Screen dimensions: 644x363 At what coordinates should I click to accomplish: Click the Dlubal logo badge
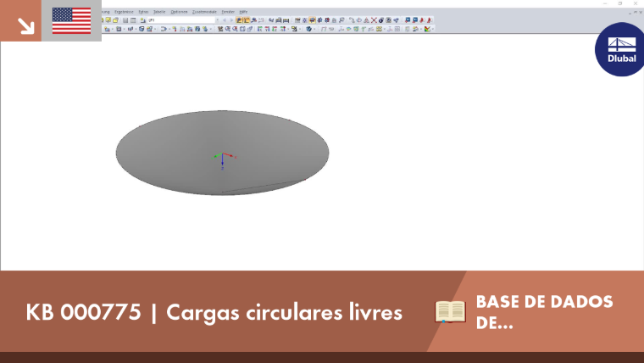click(x=621, y=49)
